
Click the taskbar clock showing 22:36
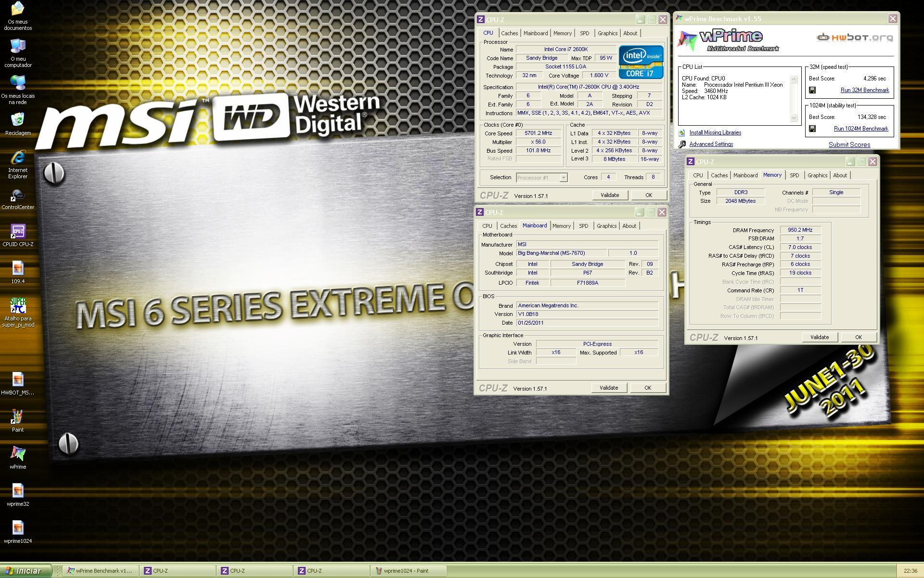tap(911, 571)
